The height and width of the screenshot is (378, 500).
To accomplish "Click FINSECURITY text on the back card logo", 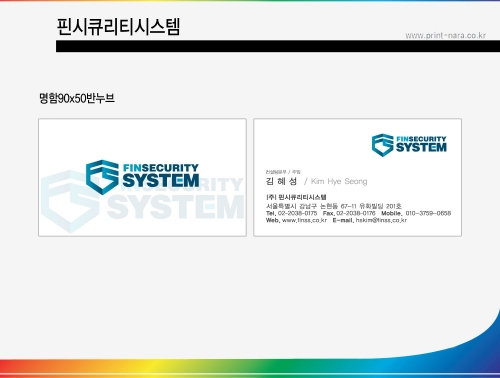I will coord(421,139).
